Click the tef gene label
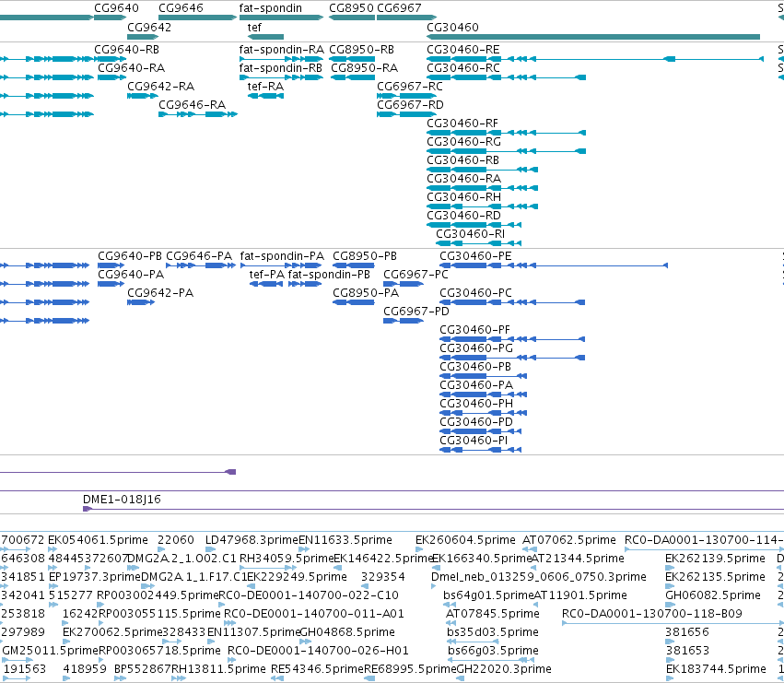Viewport: 784px width, 683px height. pos(254,27)
